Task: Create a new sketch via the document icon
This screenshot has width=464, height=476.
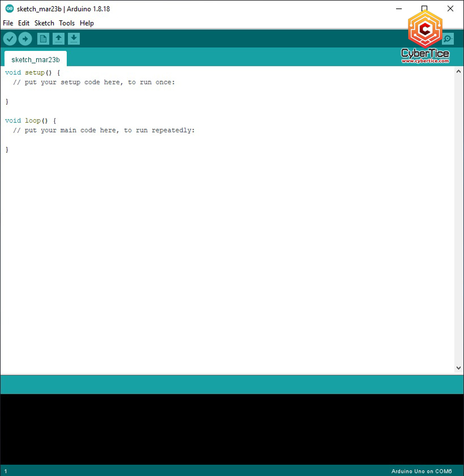Action: tap(43, 39)
